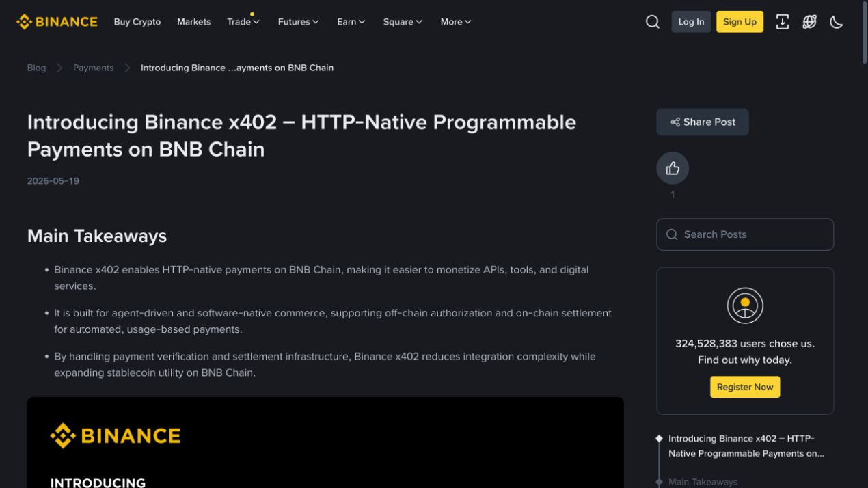Expand the Futures dropdown menu

click(x=299, y=22)
